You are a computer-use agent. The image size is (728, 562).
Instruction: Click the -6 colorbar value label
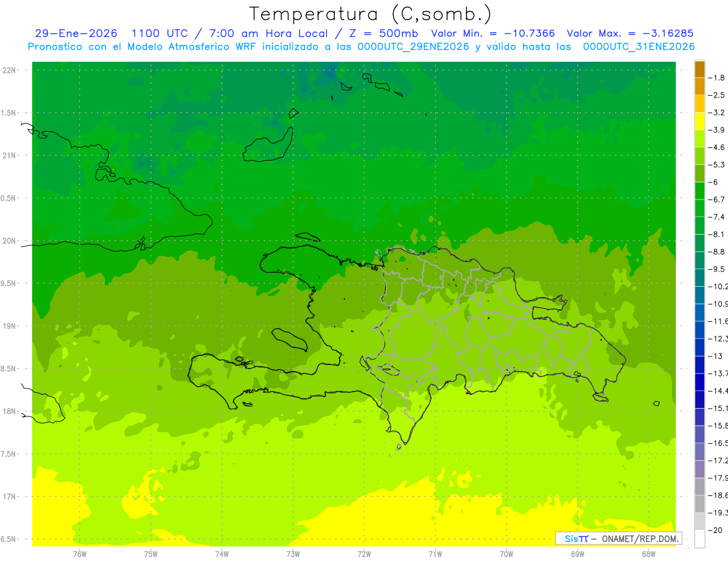pyautogui.click(x=713, y=182)
